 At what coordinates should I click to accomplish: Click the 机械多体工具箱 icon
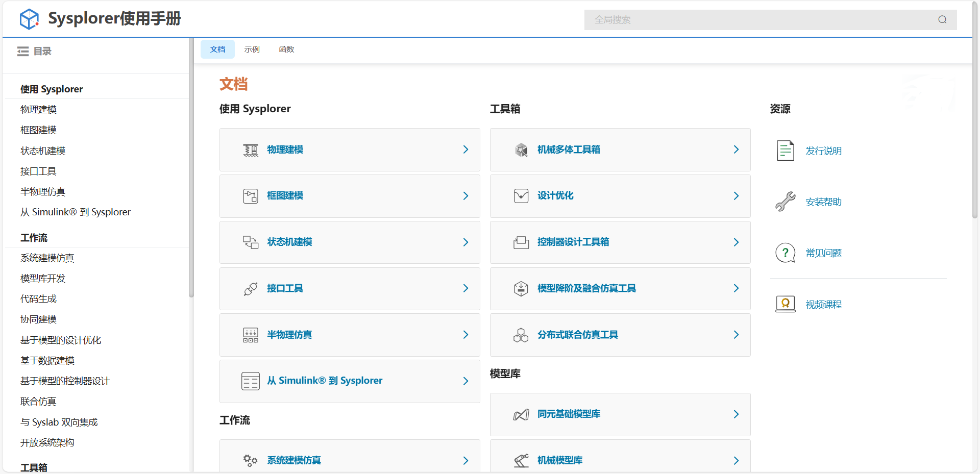[x=521, y=150]
